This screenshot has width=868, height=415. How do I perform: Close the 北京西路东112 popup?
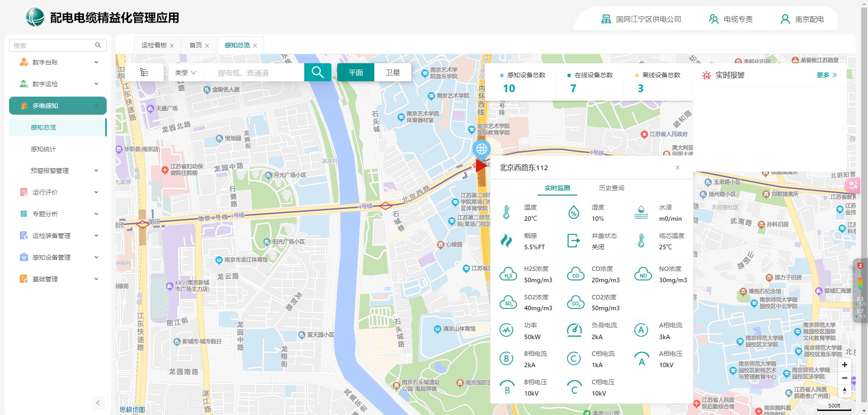(677, 168)
